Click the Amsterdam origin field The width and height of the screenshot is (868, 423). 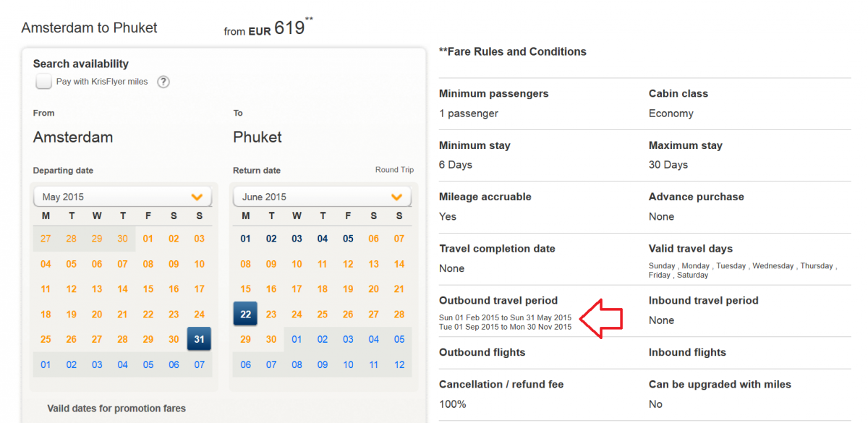pos(73,137)
